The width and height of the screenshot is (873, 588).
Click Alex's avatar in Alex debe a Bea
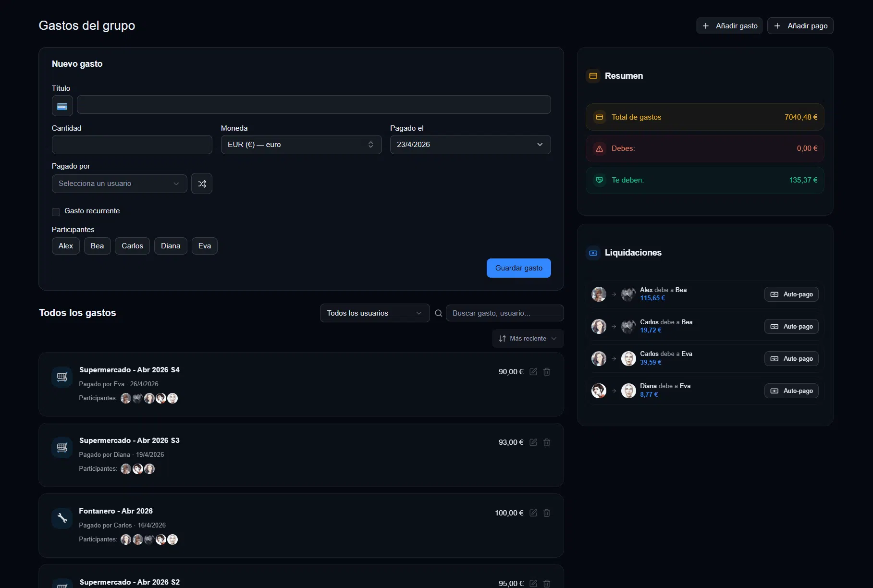[x=599, y=294]
